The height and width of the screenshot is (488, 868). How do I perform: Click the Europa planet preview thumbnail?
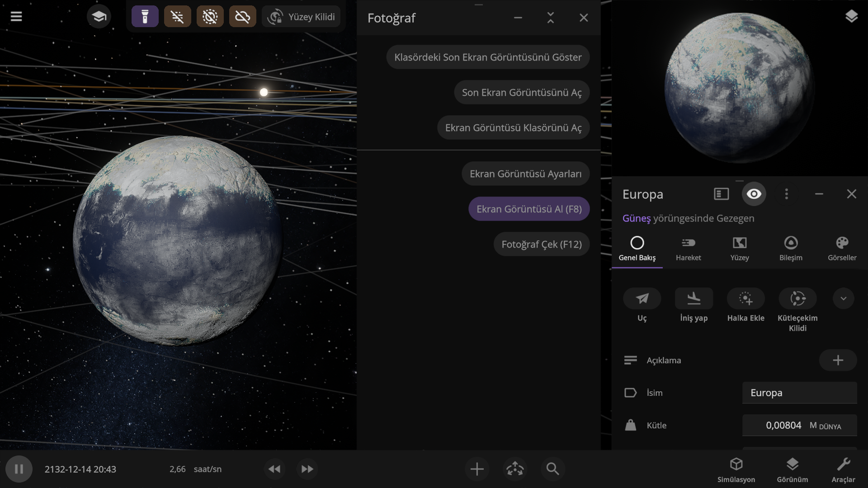pos(740,88)
